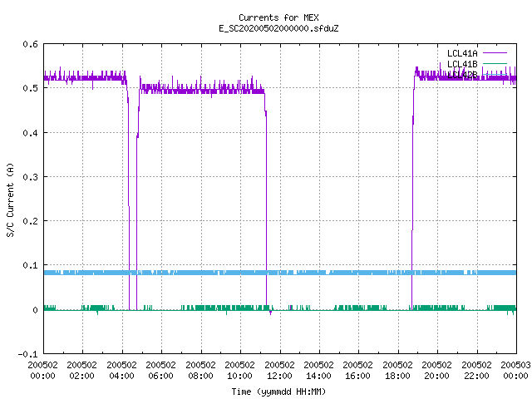Click the 0.4 y-axis tick label
Image resolution: width=532 pixels, height=399 pixels.
[30, 133]
